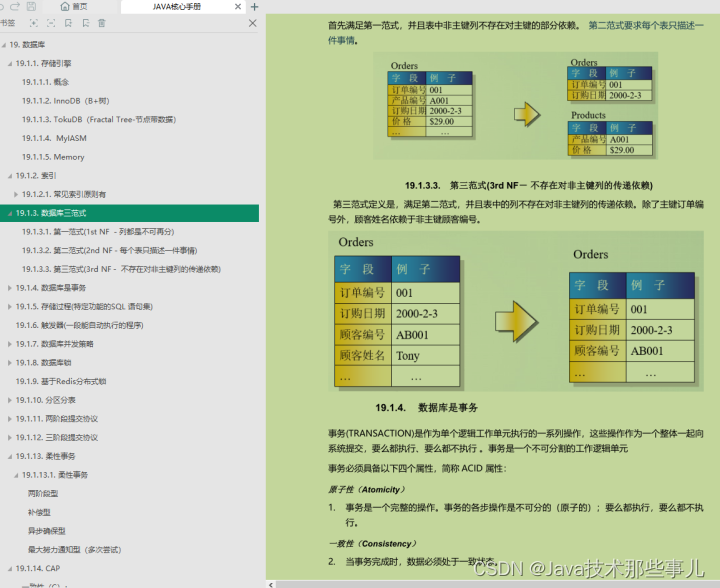
Task: Expand the 19.1.10. 分区分表 node
Action: tap(10, 401)
